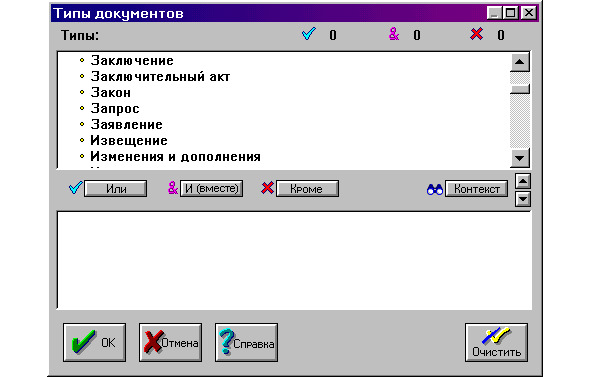Select Закон in the types list
This screenshot has width=591, height=377.
[111, 92]
